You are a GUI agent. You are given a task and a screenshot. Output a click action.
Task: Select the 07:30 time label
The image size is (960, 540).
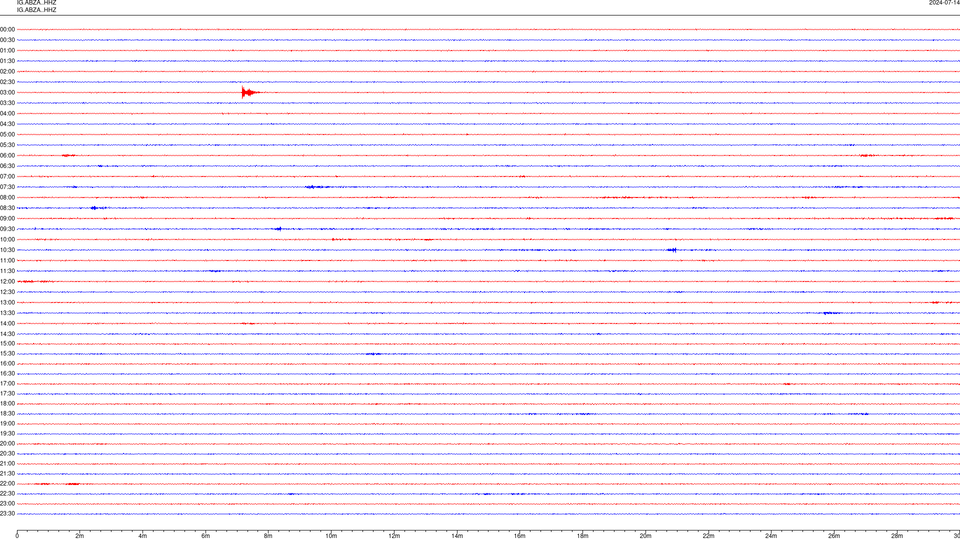click(7, 187)
